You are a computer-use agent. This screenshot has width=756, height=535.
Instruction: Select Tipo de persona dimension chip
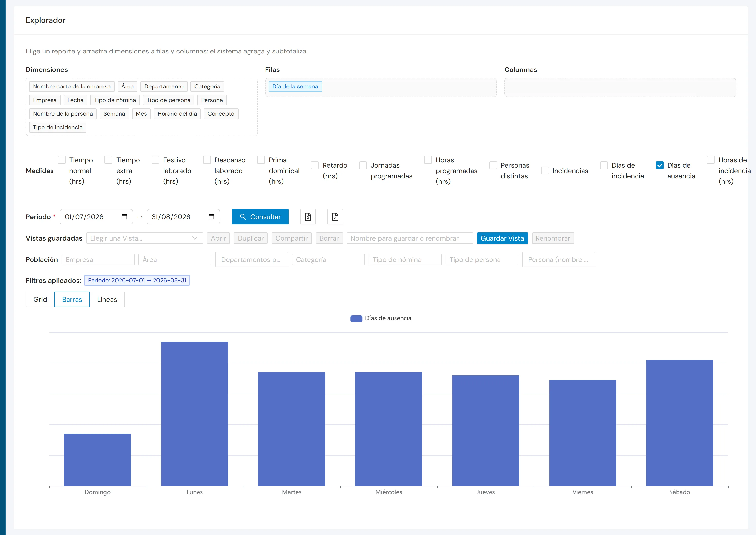click(169, 100)
